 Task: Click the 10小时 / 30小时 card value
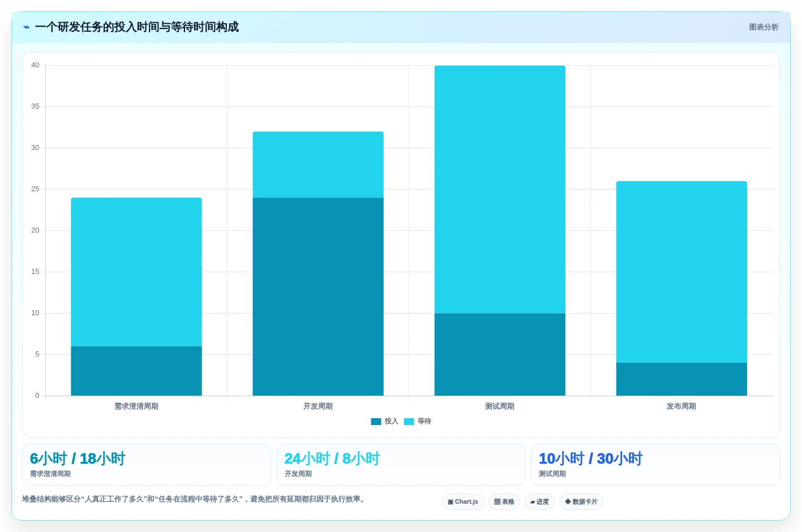(590, 458)
